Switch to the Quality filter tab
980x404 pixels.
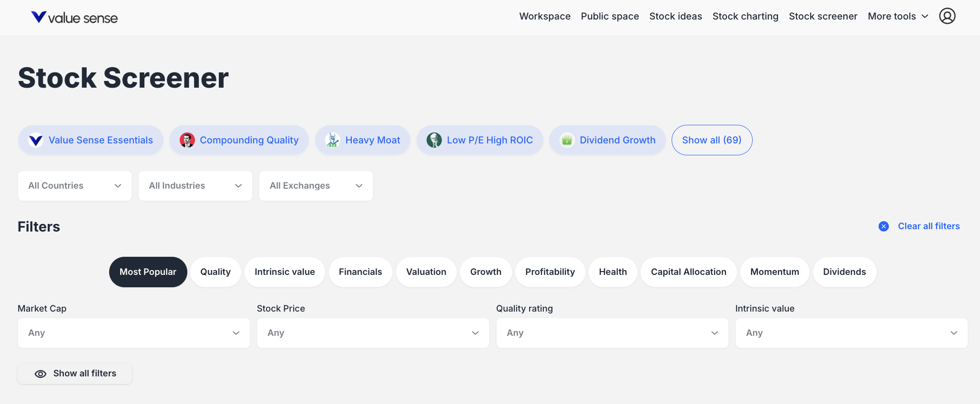click(215, 272)
